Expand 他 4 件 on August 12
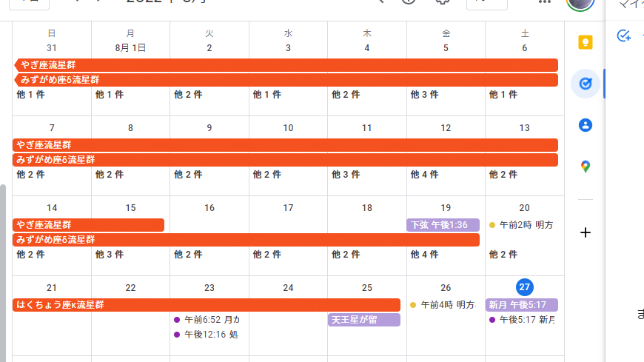Image resolution: width=644 pixels, height=362 pixels. coord(425,175)
